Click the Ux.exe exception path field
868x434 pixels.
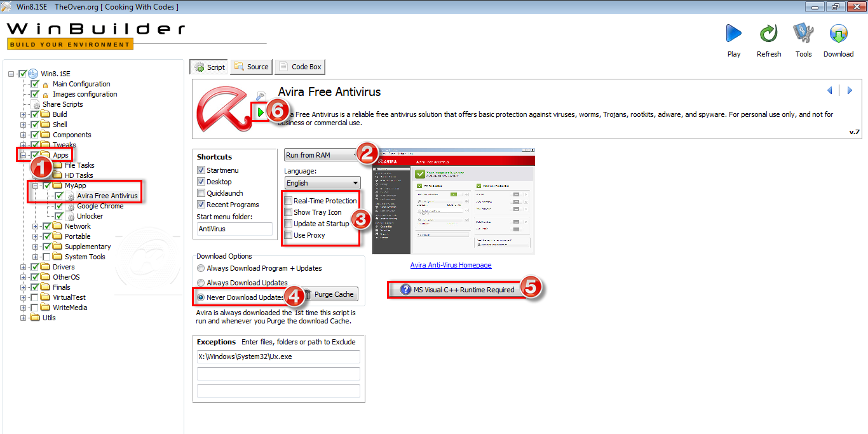278,356
